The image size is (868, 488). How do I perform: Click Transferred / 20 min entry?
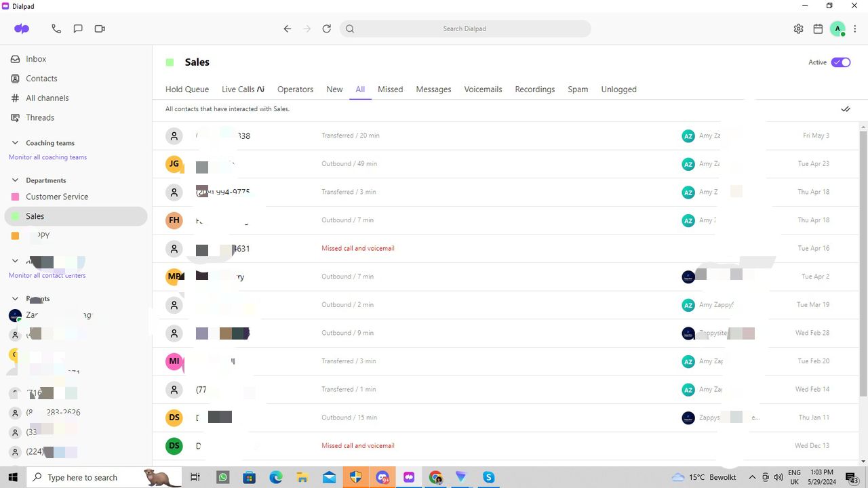click(x=351, y=136)
